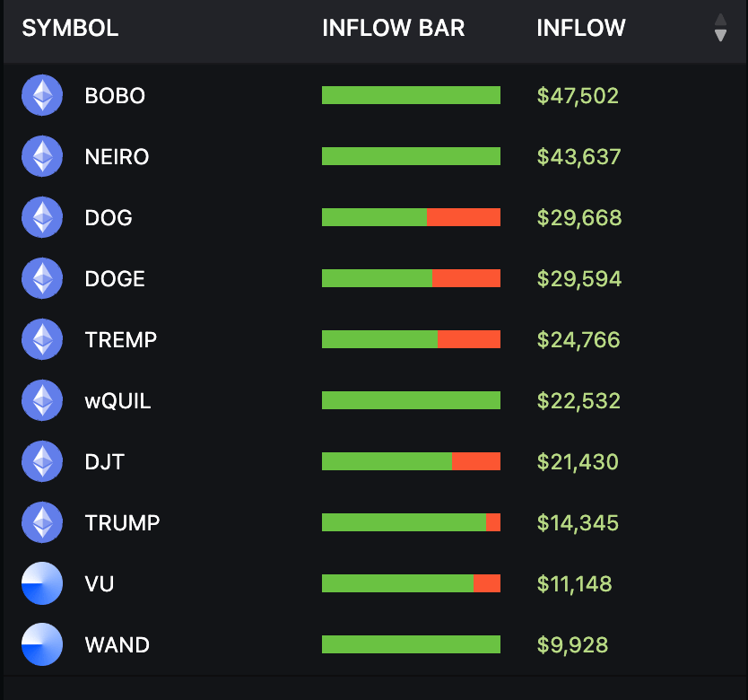Select the BOBO symbol name
Screen dimensions: 748x700
115,95
